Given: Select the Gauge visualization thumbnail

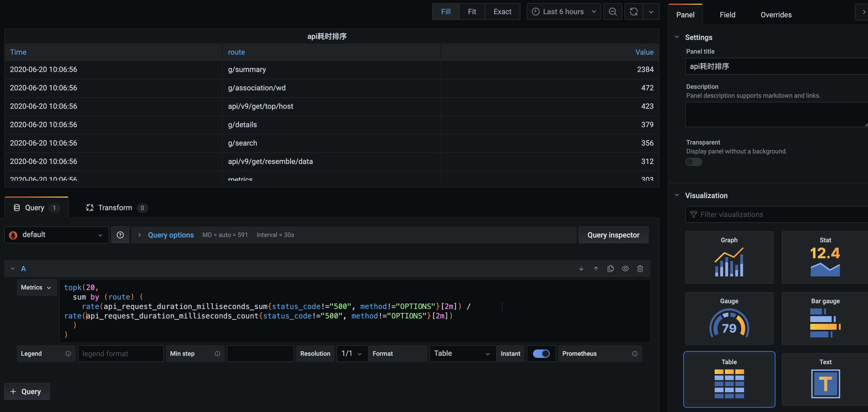Looking at the screenshot, I should [x=729, y=318].
